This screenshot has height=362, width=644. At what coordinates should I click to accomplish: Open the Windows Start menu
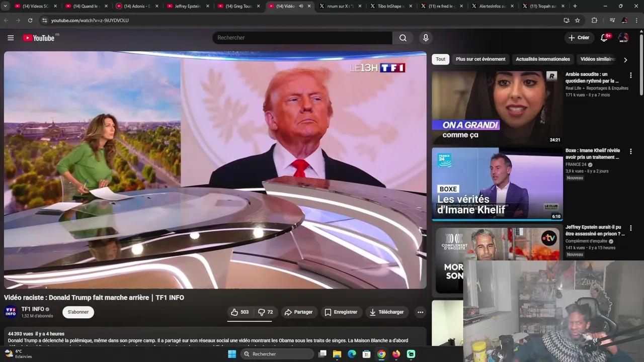pyautogui.click(x=232, y=354)
